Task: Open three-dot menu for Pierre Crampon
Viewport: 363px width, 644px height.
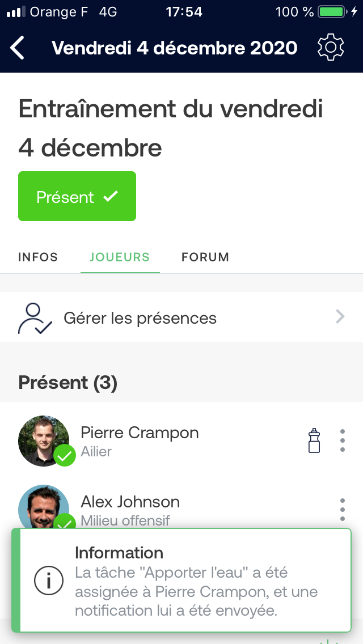Action: pyautogui.click(x=343, y=440)
